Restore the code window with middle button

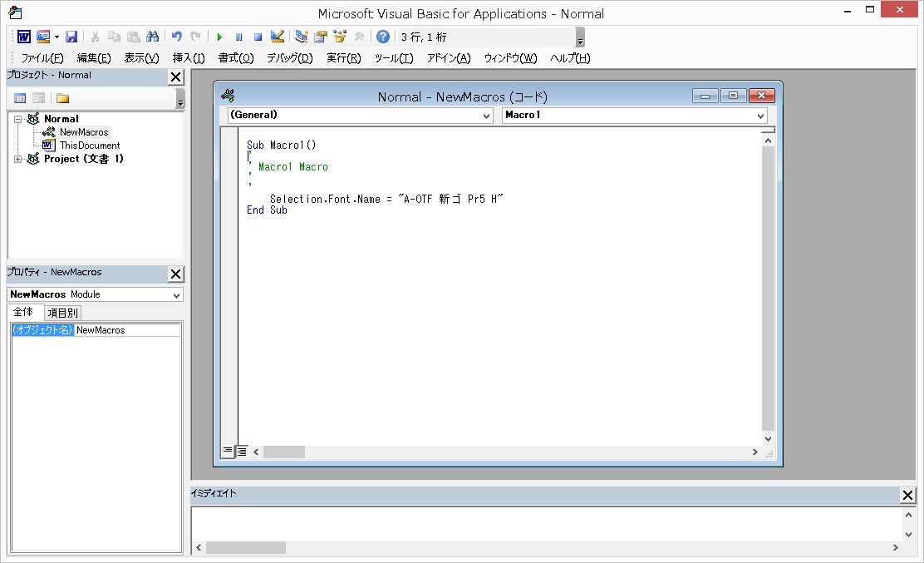tap(734, 96)
